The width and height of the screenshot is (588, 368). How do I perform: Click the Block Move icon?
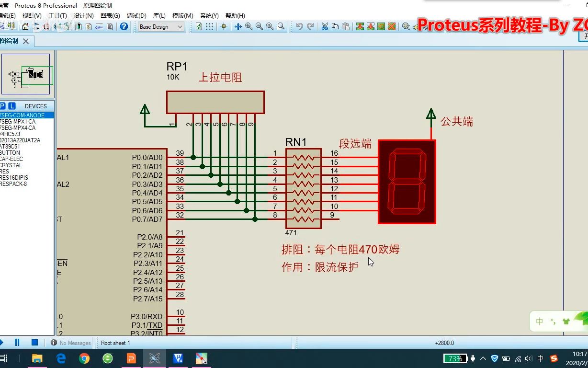(371, 27)
